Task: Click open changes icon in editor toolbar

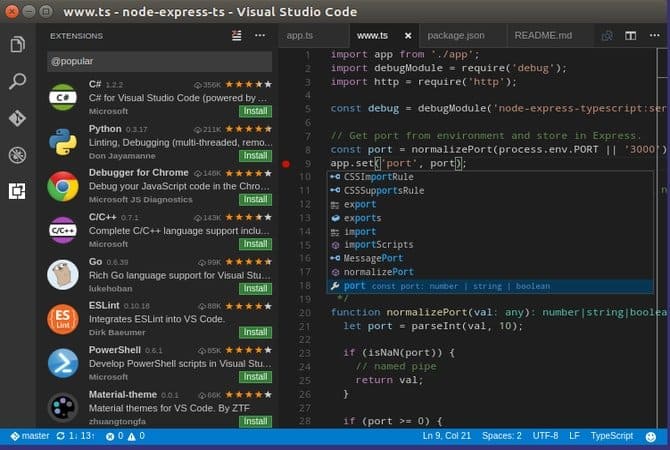Action: 607,36
